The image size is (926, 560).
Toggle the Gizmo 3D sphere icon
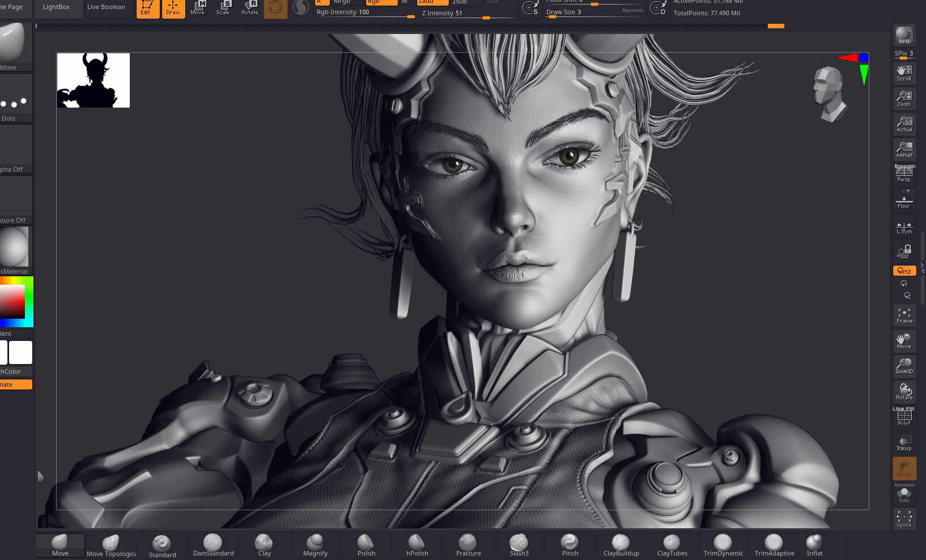(275, 8)
